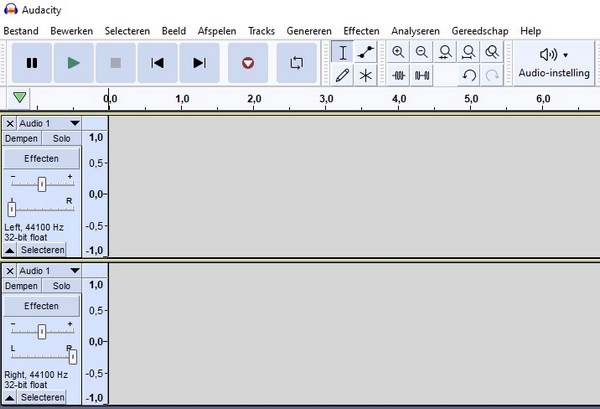Screen dimensions: 600x409
Task: Open the Gereedschap menu
Action: (x=480, y=31)
